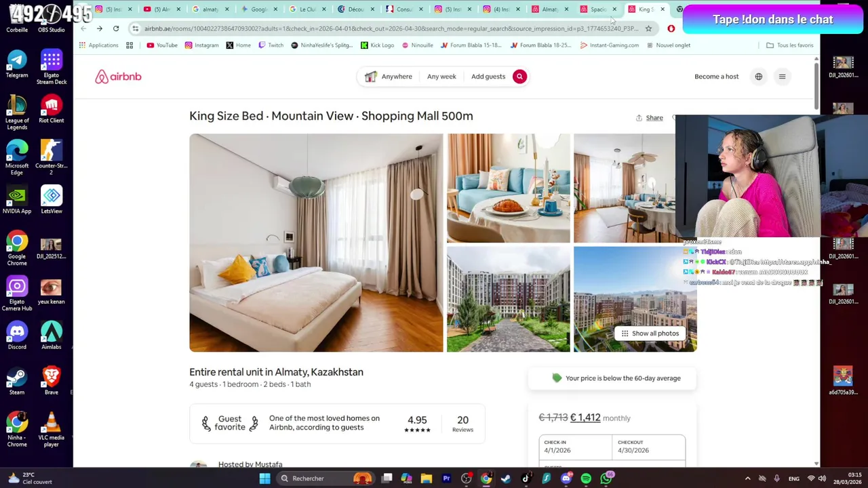The height and width of the screenshot is (488, 868).
Task: Open Elgato Stream Deck desktop shortcut
Action: click(x=52, y=67)
